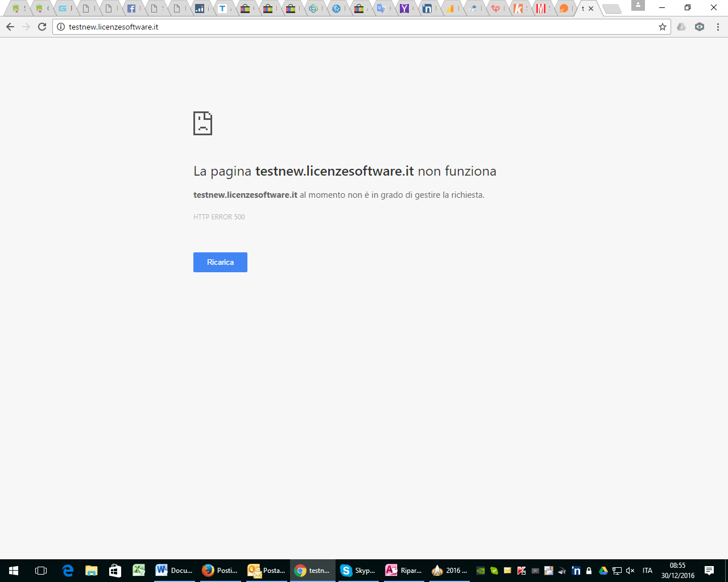The width and height of the screenshot is (728, 582).
Task: Open a new tab
Action: click(611, 9)
